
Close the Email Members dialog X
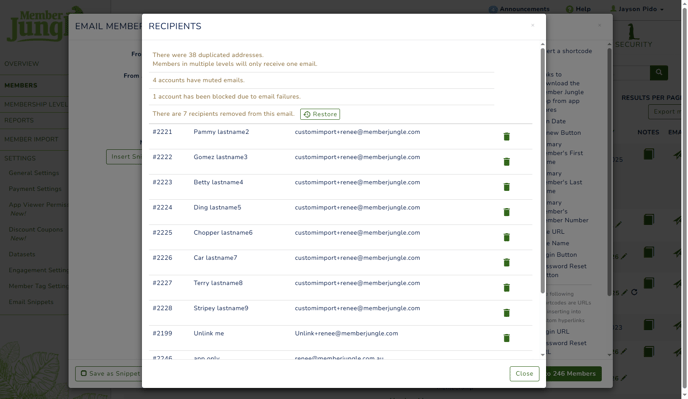(599, 25)
